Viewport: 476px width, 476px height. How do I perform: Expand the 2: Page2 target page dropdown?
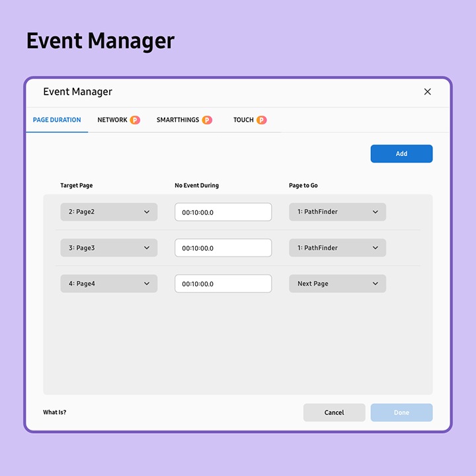(x=109, y=212)
